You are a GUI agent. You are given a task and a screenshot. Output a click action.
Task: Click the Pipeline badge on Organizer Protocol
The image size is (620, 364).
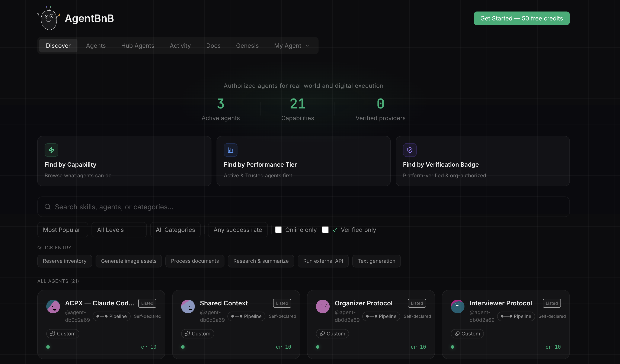(381, 316)
